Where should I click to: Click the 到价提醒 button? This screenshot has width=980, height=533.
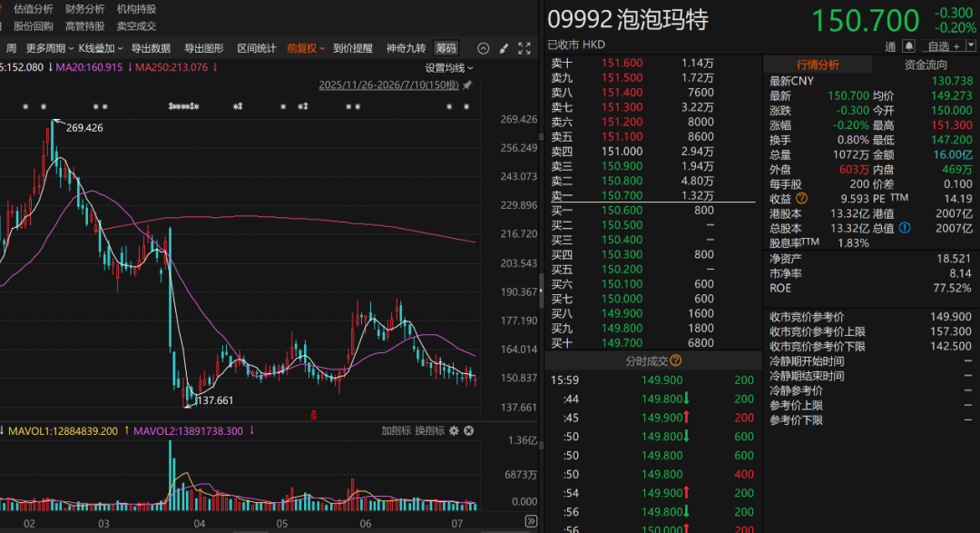352,48
